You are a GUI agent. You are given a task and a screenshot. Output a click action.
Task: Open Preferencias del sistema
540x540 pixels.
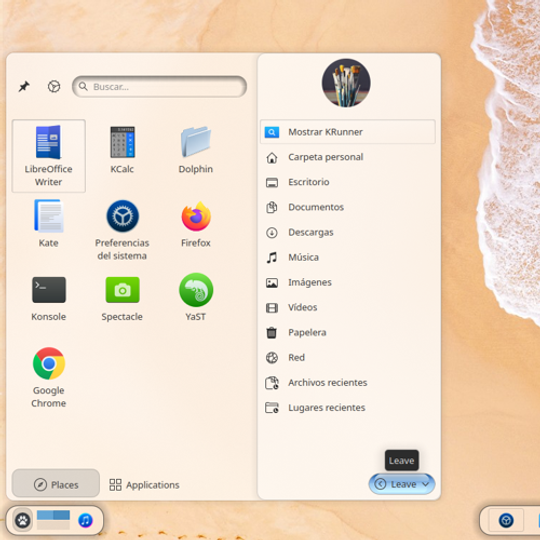[x=122, y=230]
